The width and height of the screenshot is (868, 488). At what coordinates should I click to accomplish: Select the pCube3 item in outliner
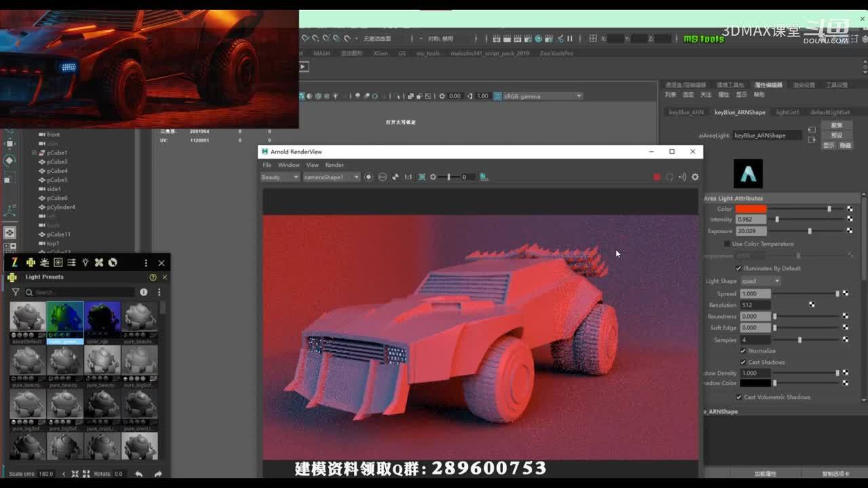(57, 162)
